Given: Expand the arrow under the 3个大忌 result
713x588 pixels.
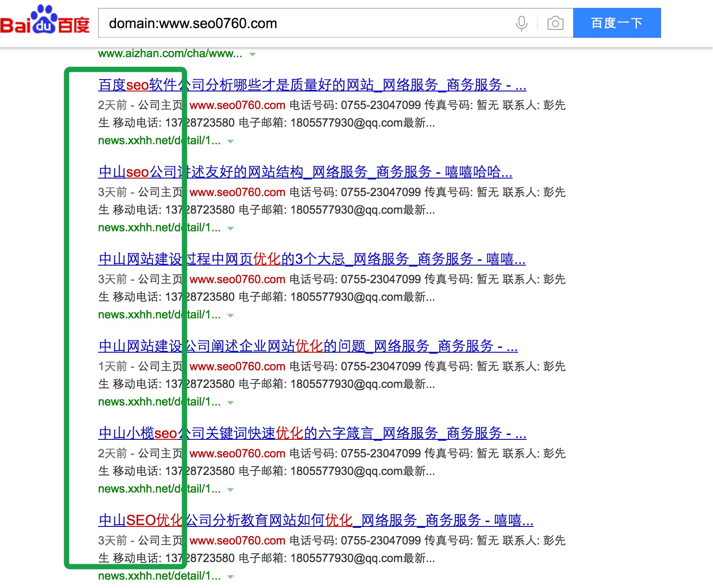Looking at the screenshot, I should tap(230, 316).
